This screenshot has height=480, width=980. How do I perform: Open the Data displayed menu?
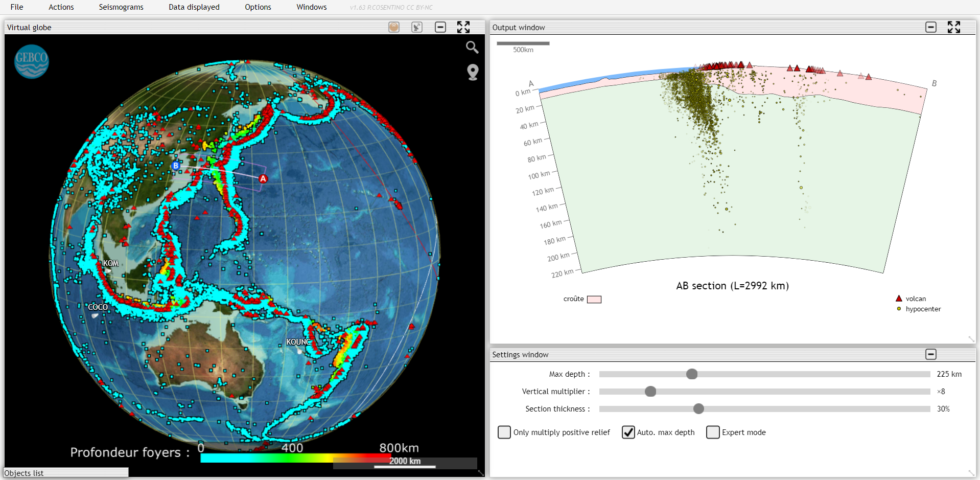tap(194, 7)
